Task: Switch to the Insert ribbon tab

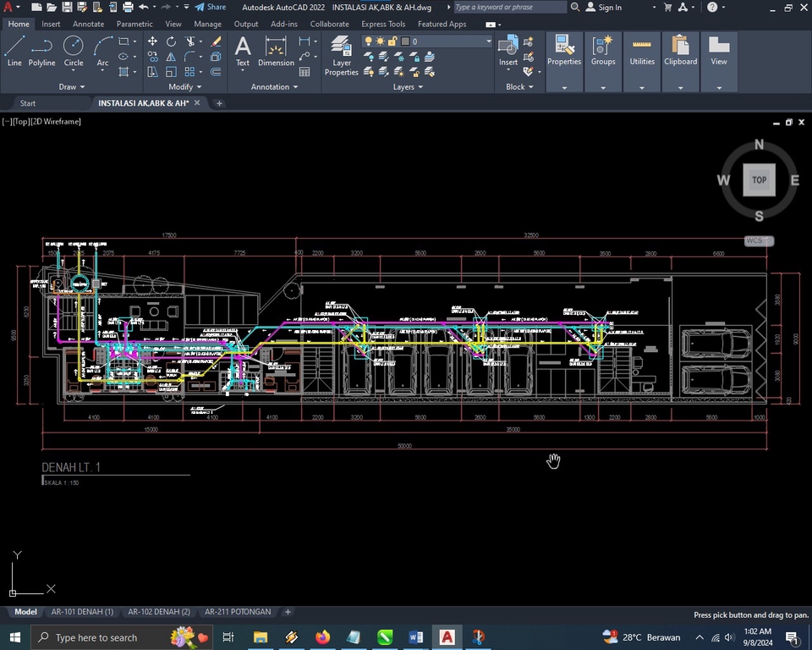Action: tap(51, 24)
